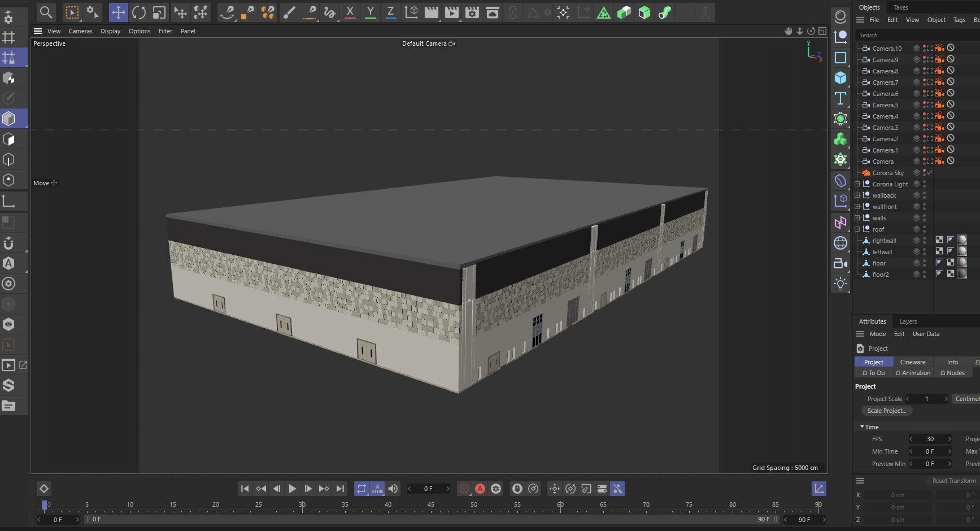
Task: Toggle the coordinate system icon
Action: pyautogui.click(x=412, y=12)
